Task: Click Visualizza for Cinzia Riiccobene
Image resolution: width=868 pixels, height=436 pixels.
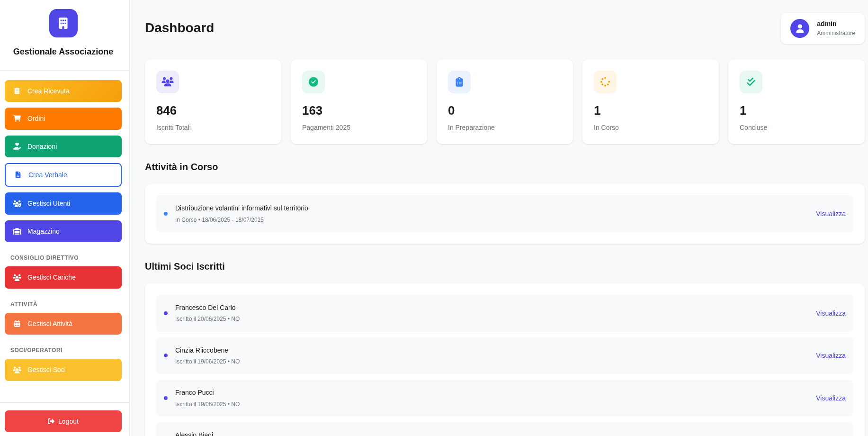Action: point(831,355)
